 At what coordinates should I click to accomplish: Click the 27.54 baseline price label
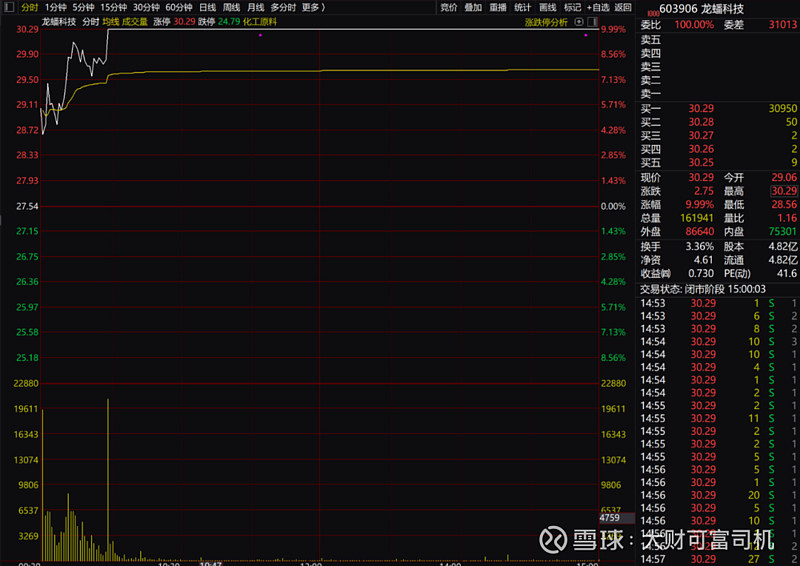point(28,206)
